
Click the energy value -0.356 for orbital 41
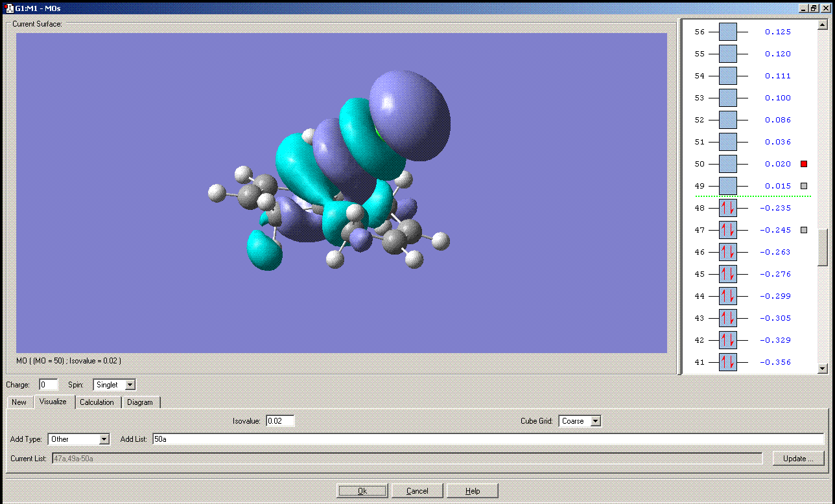[x=776, y=362]
